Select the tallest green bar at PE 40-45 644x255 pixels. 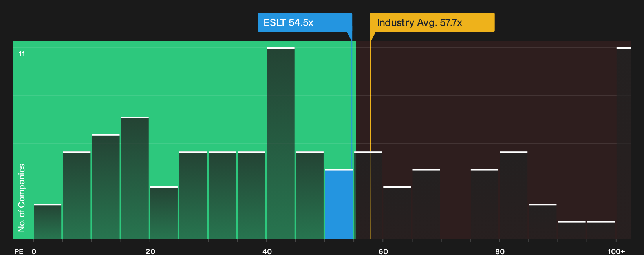coord(281,143)
